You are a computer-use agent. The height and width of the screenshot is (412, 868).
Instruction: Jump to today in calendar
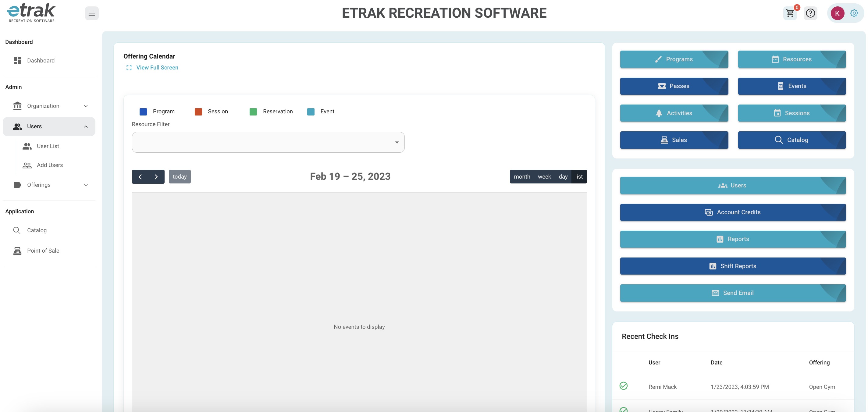pyautogui.click(x=180, y=176)
